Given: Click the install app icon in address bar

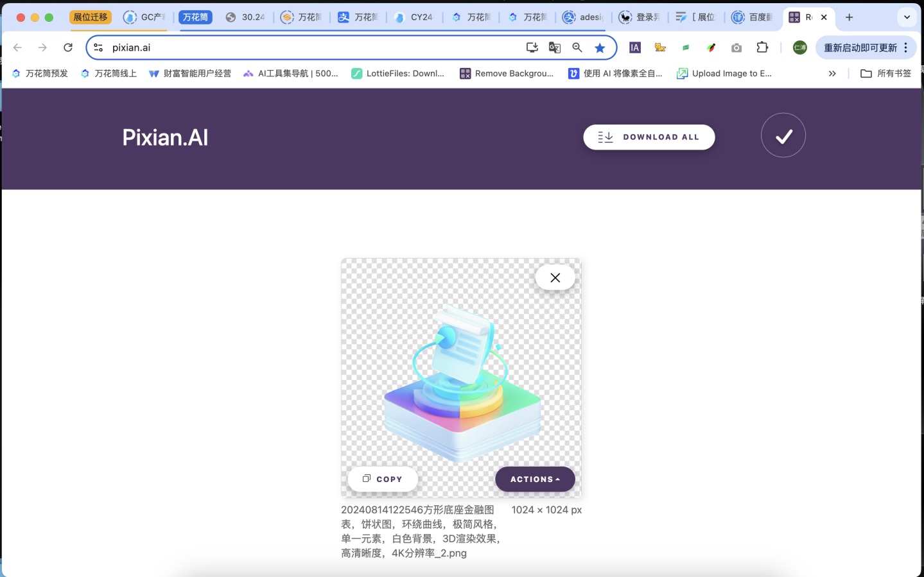Looking at the screenshot, I should pyautogui.click(x=532, y=47).
